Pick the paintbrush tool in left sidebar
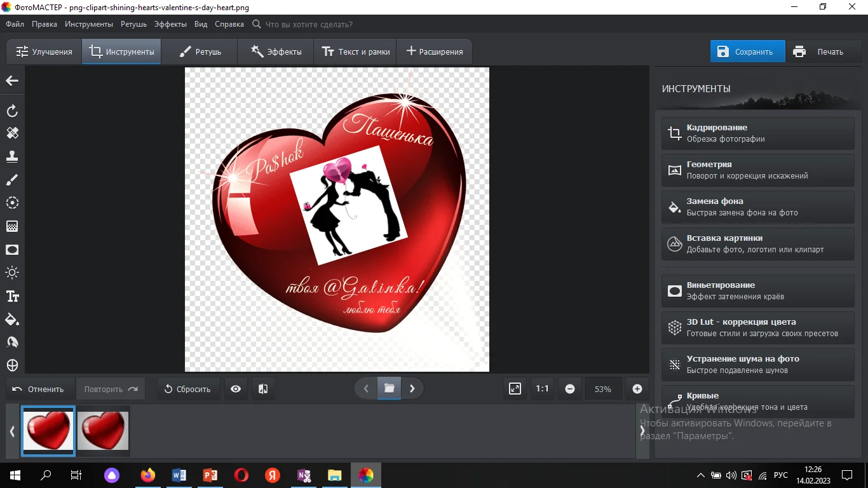868x488 pixels. point(12,180)
